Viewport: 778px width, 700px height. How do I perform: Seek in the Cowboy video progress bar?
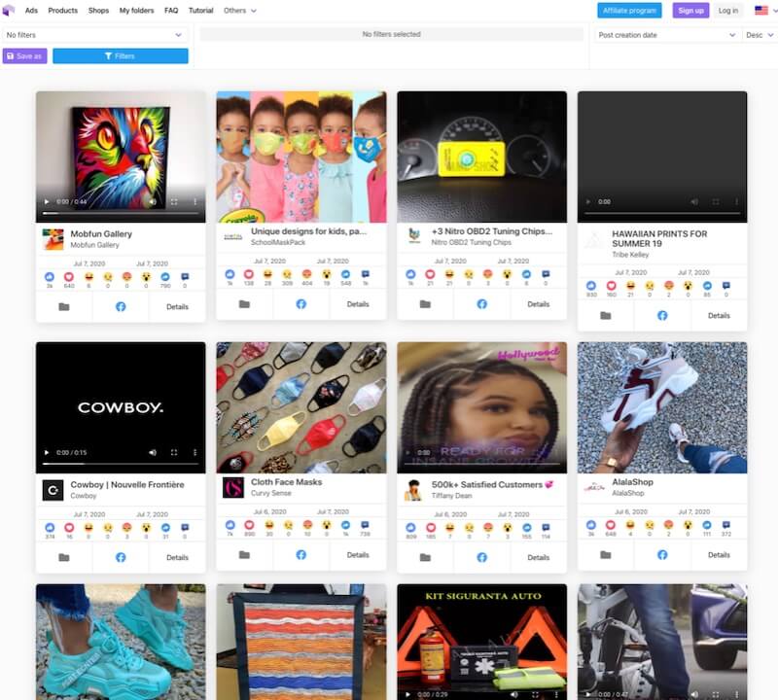[x=121, y=464]
